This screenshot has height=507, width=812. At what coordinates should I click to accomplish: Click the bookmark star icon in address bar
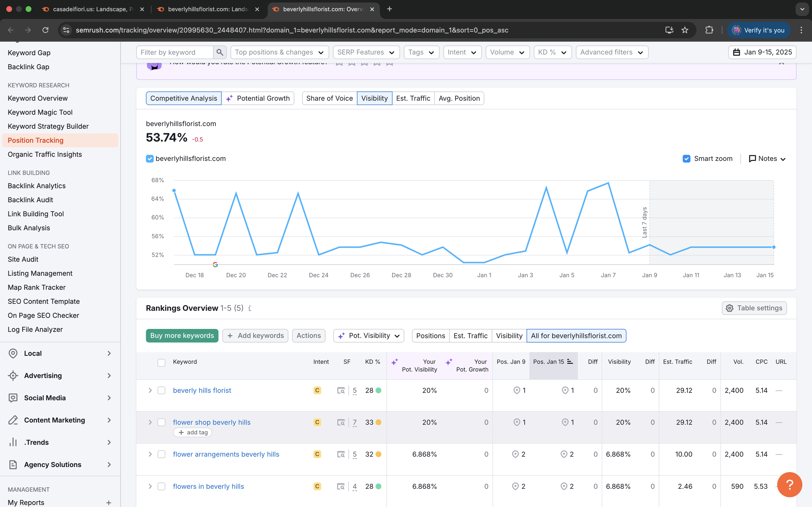685,30
